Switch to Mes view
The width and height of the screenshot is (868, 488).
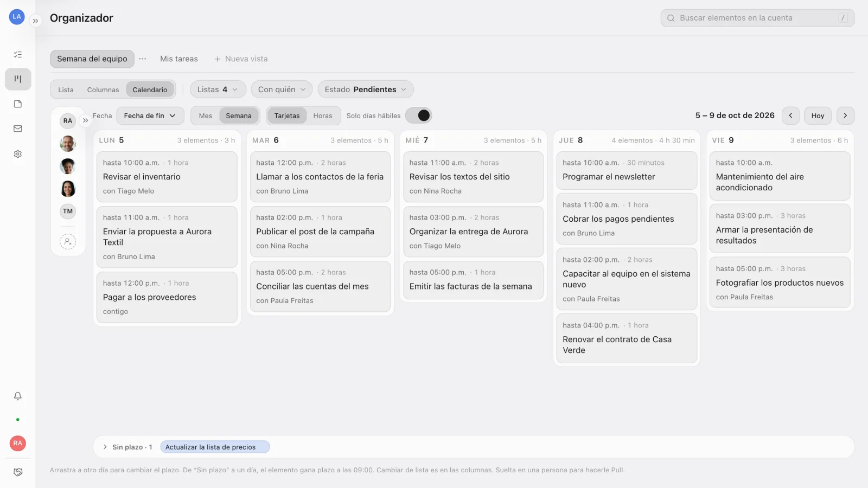pos(206,115)
